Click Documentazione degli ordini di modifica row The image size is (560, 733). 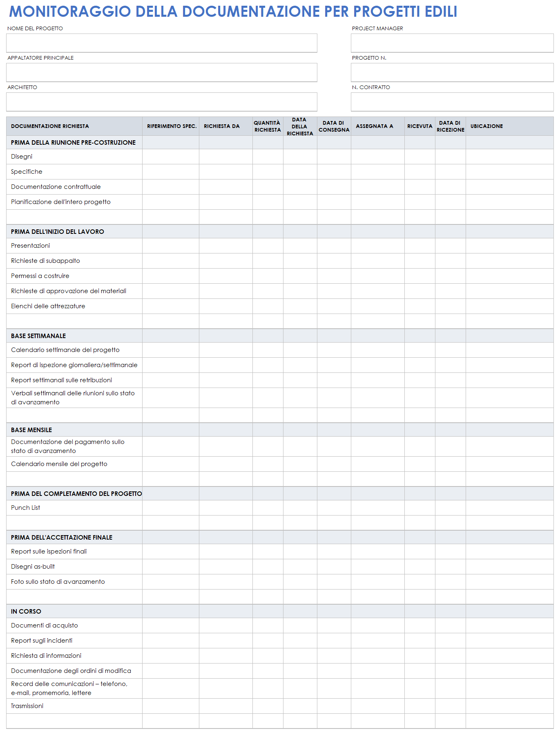pos(280,671)
